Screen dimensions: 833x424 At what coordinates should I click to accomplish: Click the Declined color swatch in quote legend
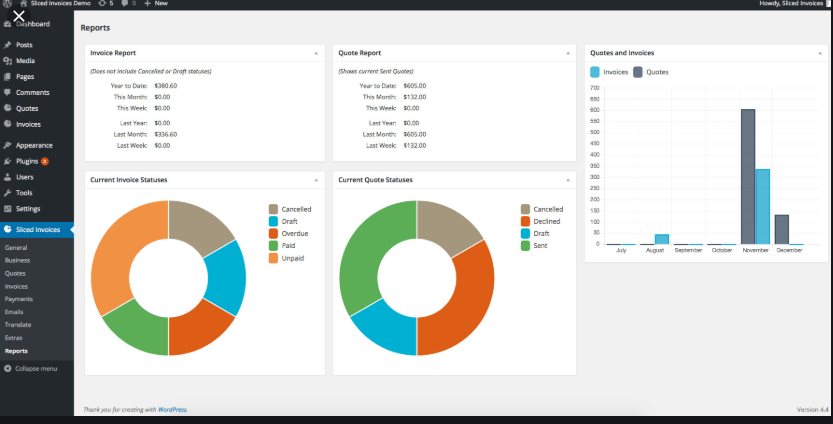[525, 221]
